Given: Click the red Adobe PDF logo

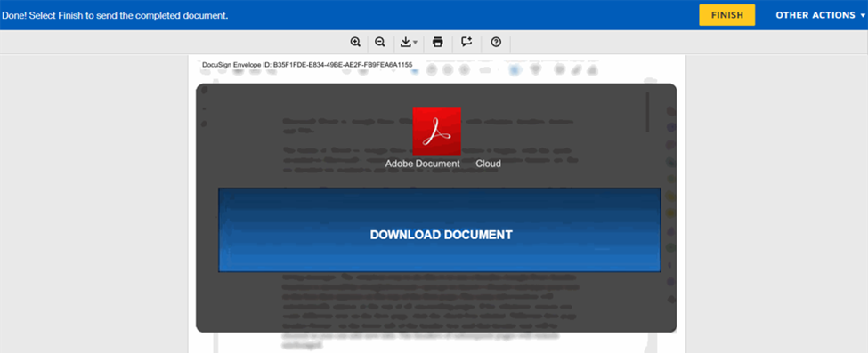Looking at the screenshot, I should [x=437, y=131].
